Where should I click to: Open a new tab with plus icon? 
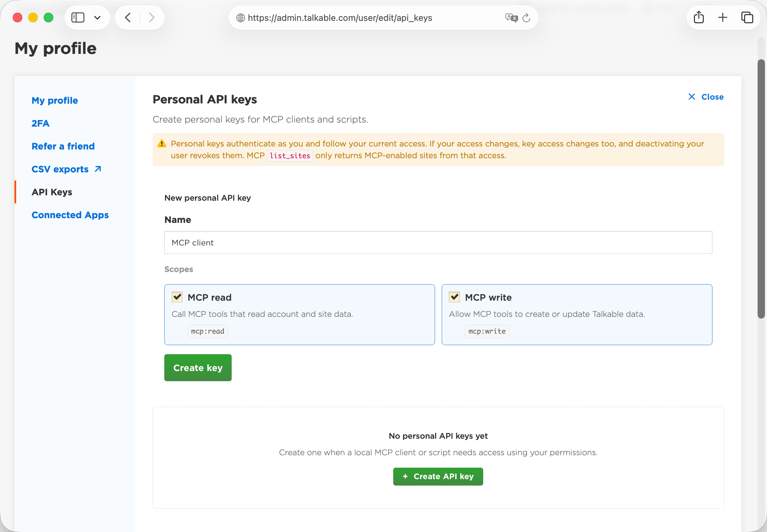coord(723,18)
